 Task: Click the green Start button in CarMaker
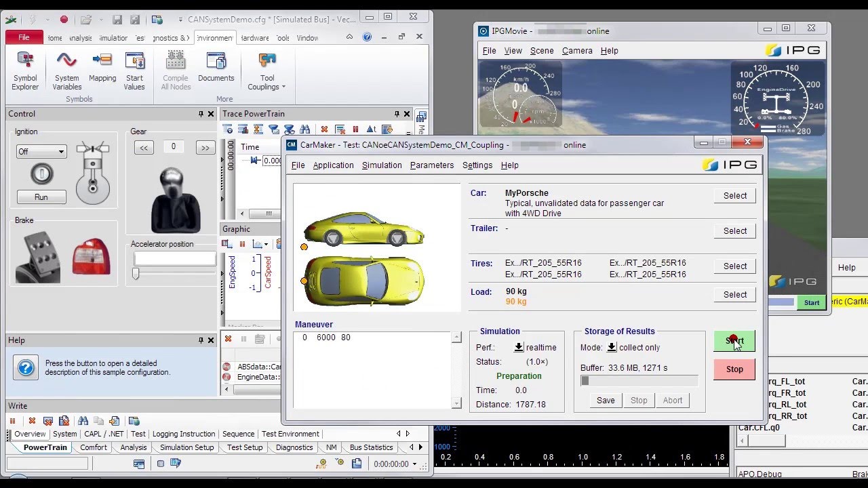tap(734, 340)
